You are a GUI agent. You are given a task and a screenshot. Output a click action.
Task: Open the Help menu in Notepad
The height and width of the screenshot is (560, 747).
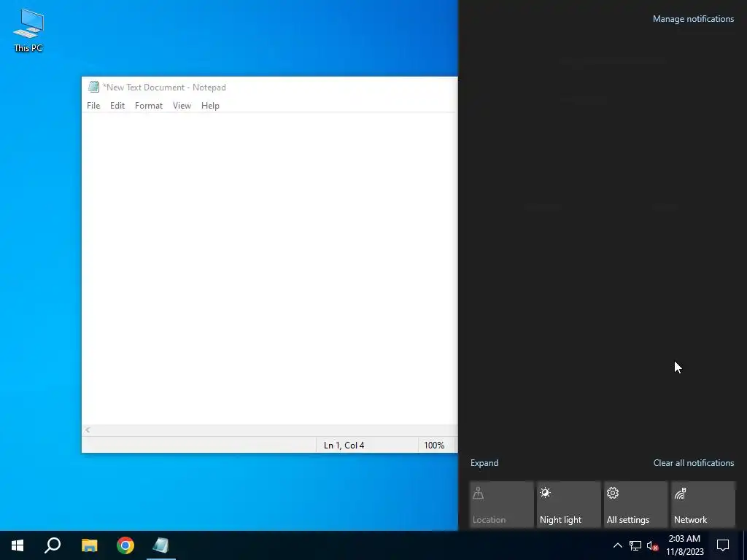(210, 106)
